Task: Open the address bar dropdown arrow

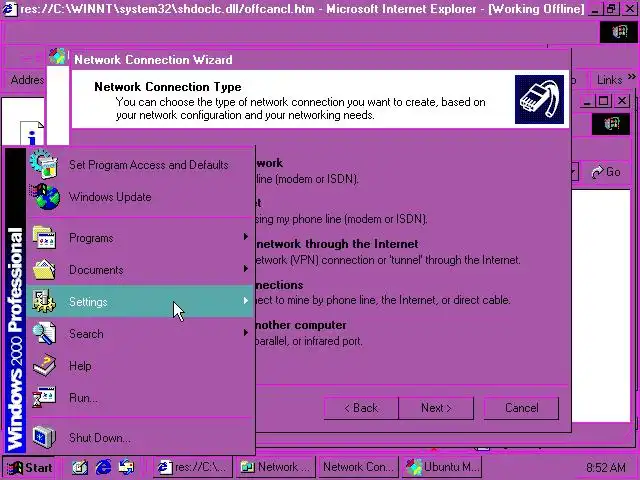Action: [x=574, y=172]
